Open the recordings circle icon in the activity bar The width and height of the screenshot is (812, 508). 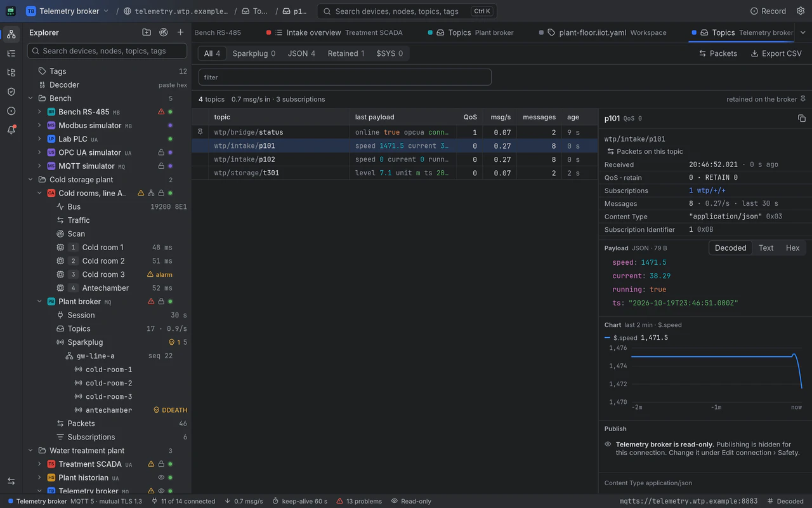click(x=11, y=110)
